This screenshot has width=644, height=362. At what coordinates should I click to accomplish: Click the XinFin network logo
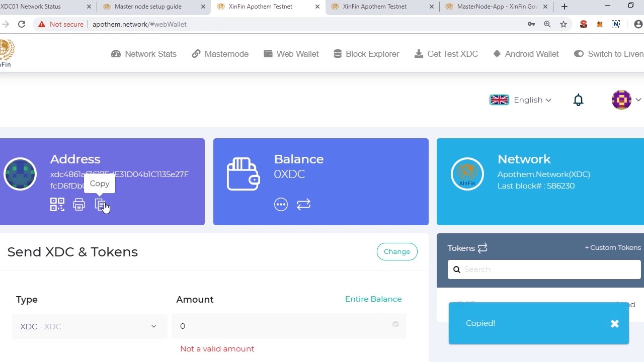pos(467,174)
